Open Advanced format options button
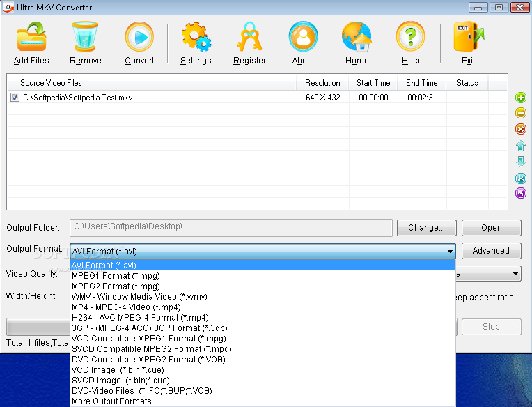The image size is (532, 407). click(x=492, y=251)
